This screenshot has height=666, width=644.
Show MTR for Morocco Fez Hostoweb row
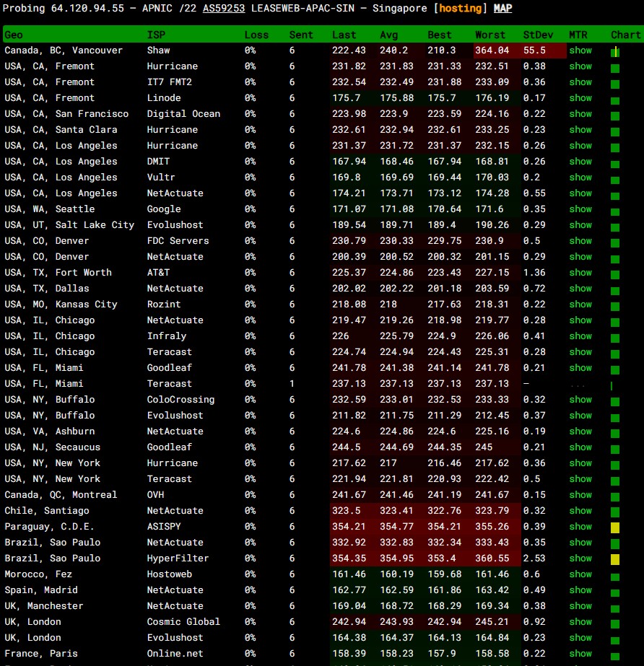580,574
